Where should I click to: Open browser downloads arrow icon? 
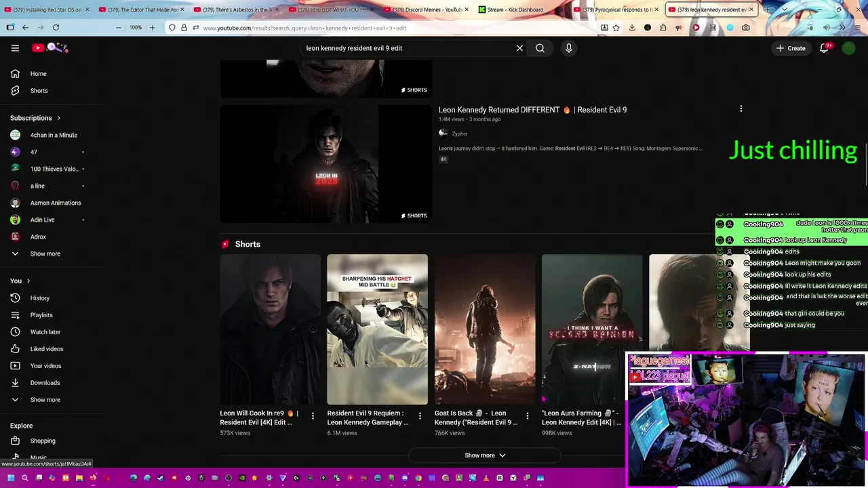632,27
